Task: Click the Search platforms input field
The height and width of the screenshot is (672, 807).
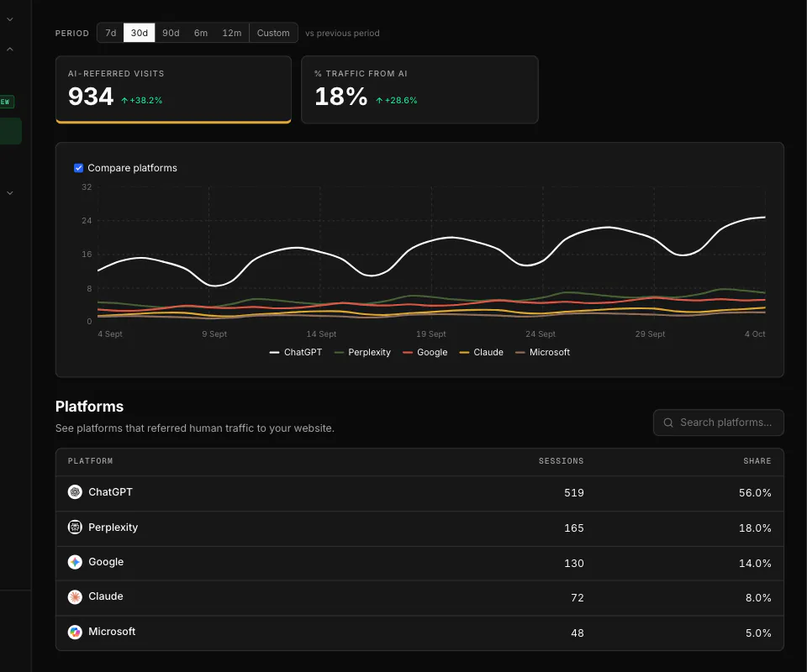Action: 719,423
